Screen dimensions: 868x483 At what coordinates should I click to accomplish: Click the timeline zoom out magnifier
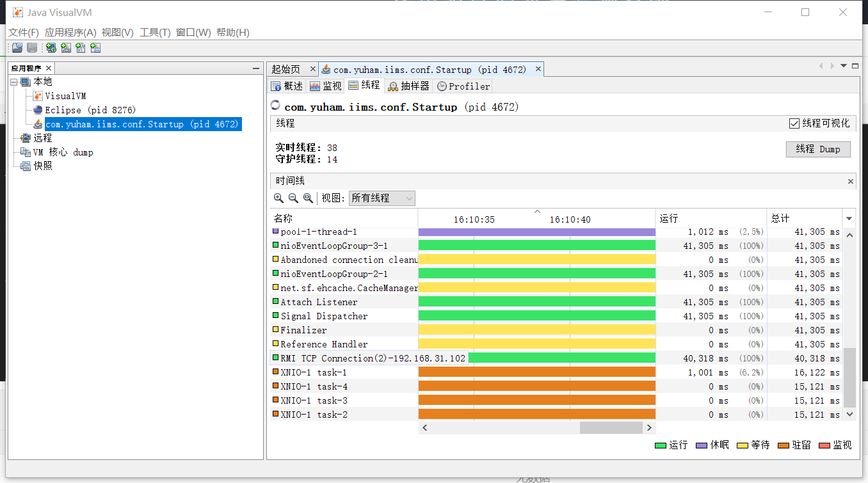293,198
